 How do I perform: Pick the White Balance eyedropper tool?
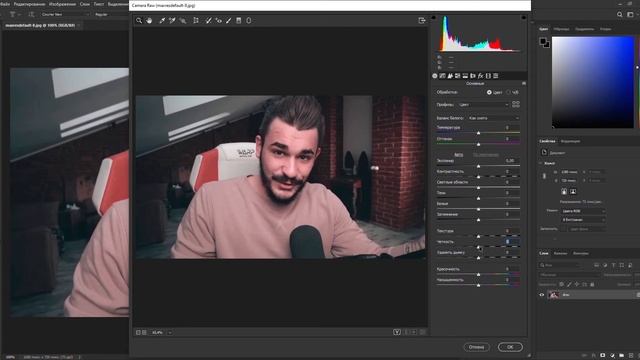point(162,20)
